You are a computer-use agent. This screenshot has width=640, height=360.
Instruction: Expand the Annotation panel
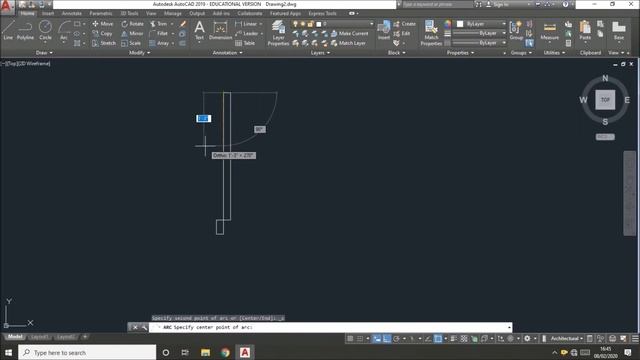pyautogui.click(x=227, y=53)
